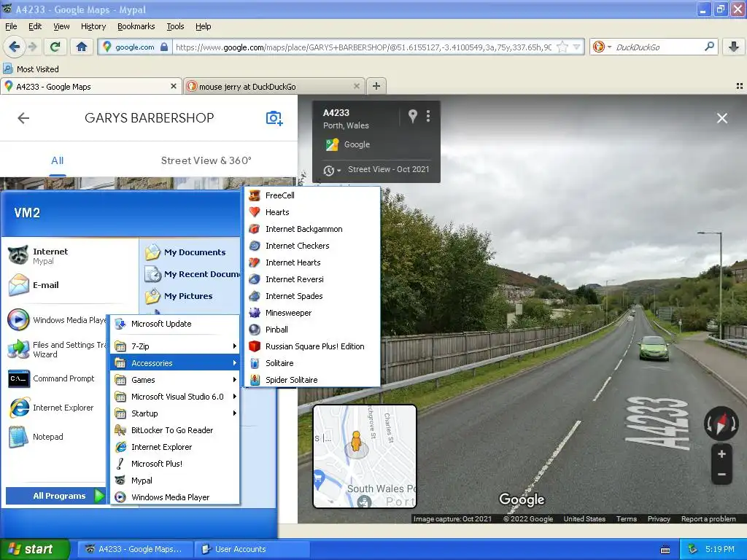Screen dimensions: 747x560
Task: Launch Internet Hearts
Action: [312, 262]
